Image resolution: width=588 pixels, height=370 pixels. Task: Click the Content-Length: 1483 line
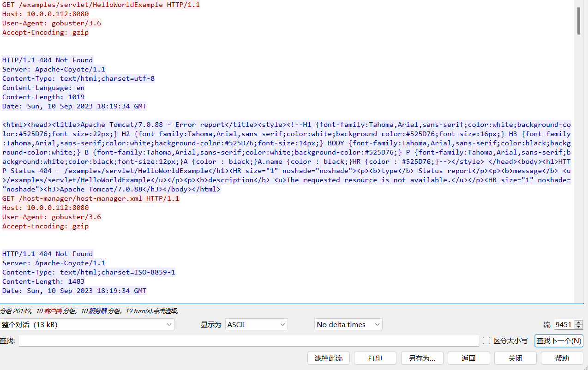pyautogui.click(x=43, y=281)
